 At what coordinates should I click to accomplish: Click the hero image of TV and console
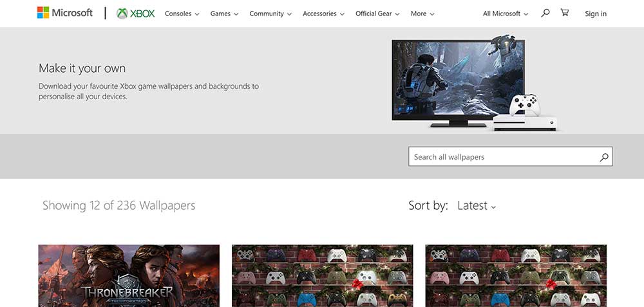point(475,83)
